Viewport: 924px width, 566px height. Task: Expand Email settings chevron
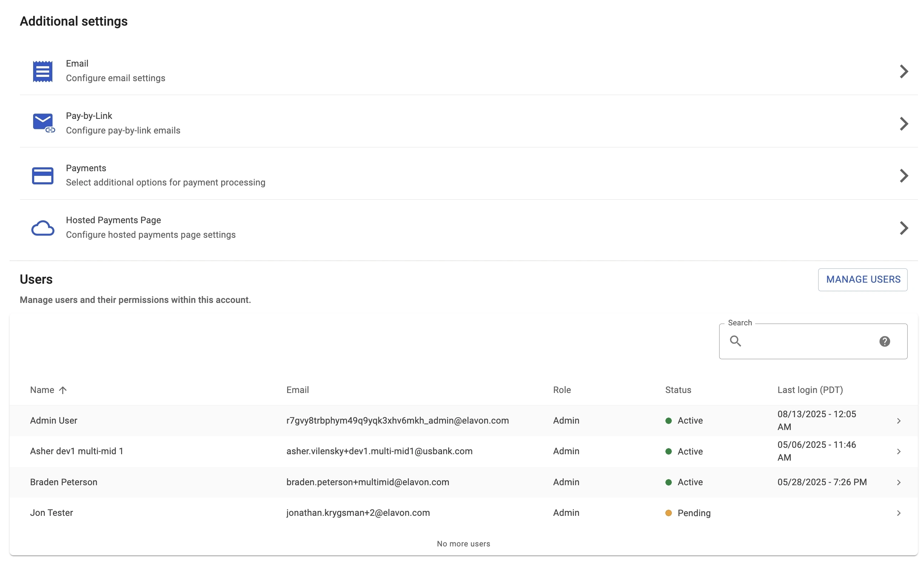(x=903, y=71)
